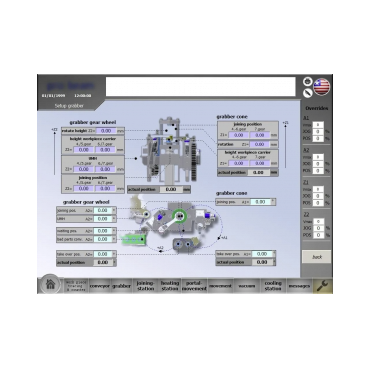Open the heating station tab
The width and height of the screenshot is (370, 370).
[170, 286]
